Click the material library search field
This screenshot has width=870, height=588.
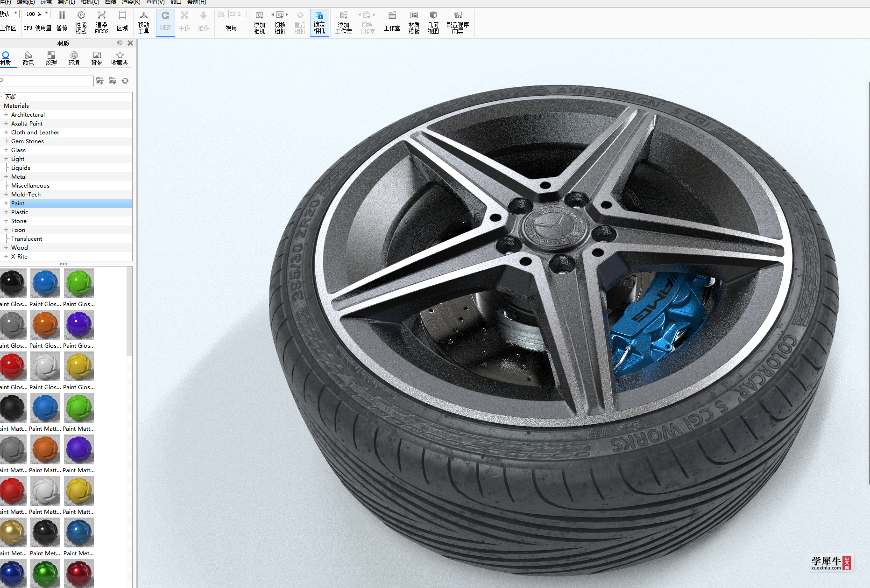(x=47, y=81)
